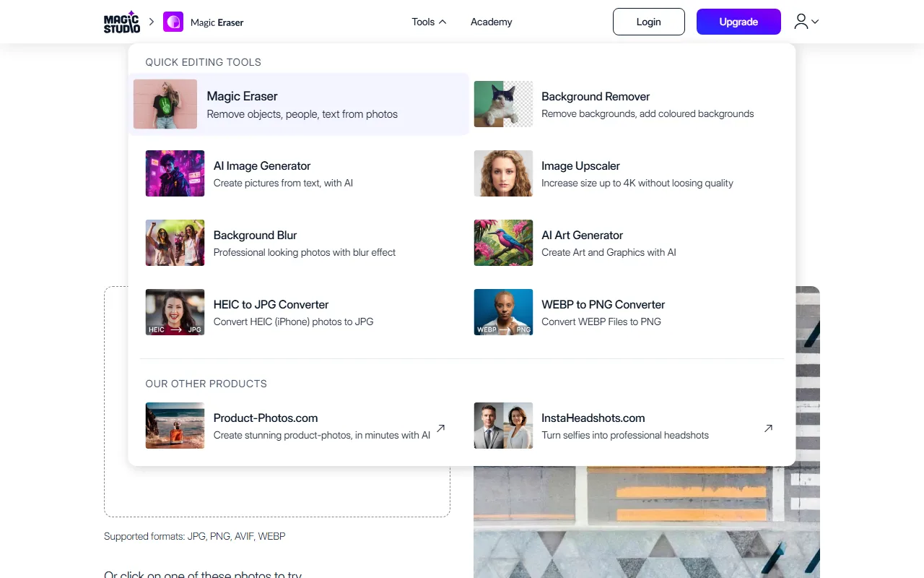This screenshot has width=924, height=578.
Task: Click the Product-Photos.com perfume thumbnail
Action: 175,426
